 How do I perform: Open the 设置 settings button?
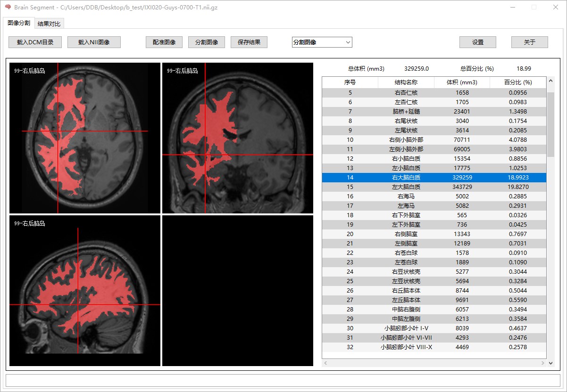[478, 42]
